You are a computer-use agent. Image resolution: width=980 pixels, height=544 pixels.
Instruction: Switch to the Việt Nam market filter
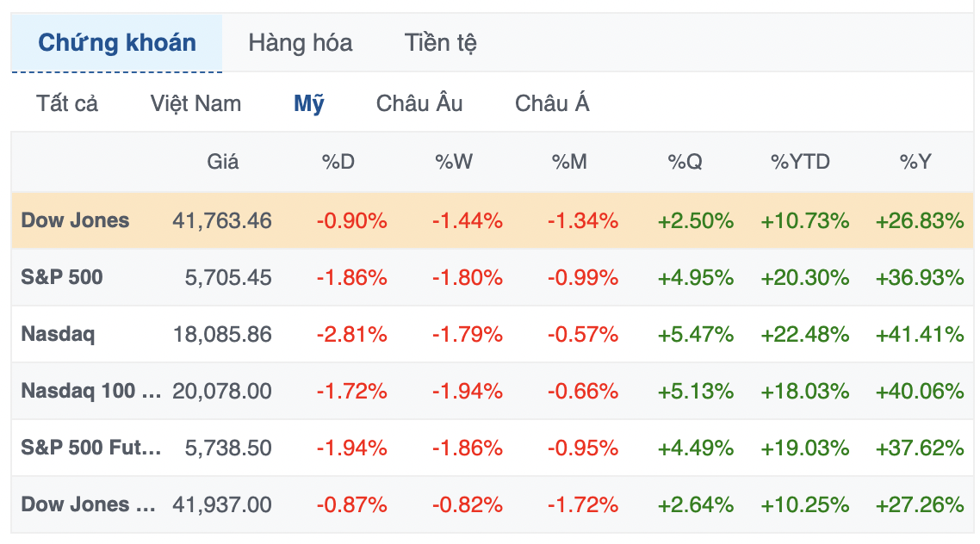pyautogui.click(x=195, y=102)
